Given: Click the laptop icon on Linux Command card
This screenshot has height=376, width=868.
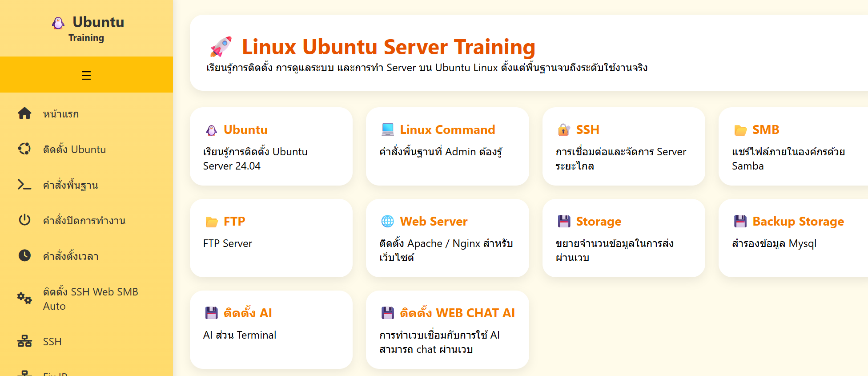Looking at the screenshot, I should tap(388, 130).
